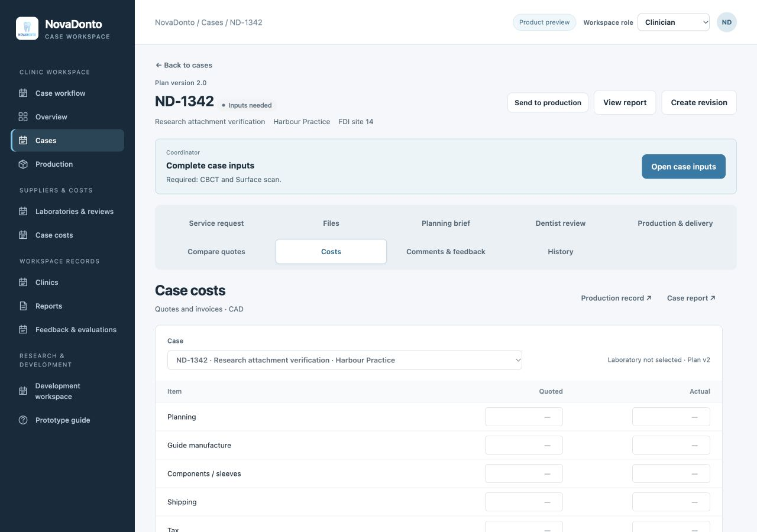Click the Open case inputs button
The image size is (757, 532).
tap(684, 167)
